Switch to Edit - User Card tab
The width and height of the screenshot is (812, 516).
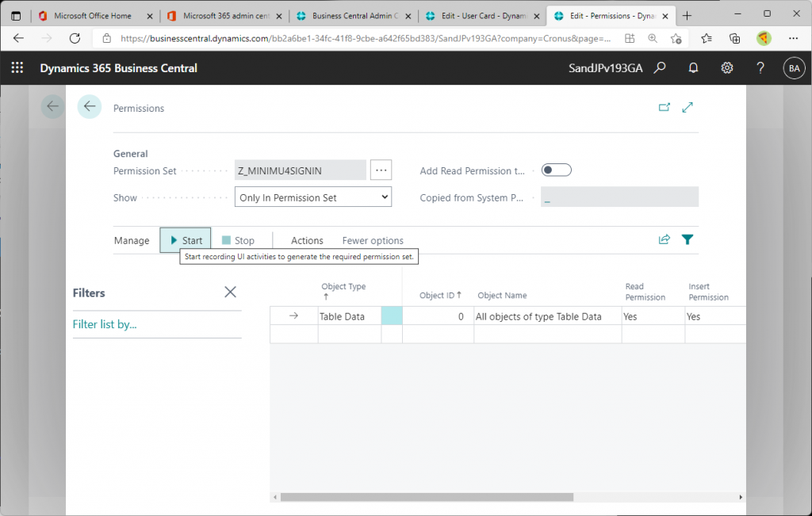[x=483, y=16]
